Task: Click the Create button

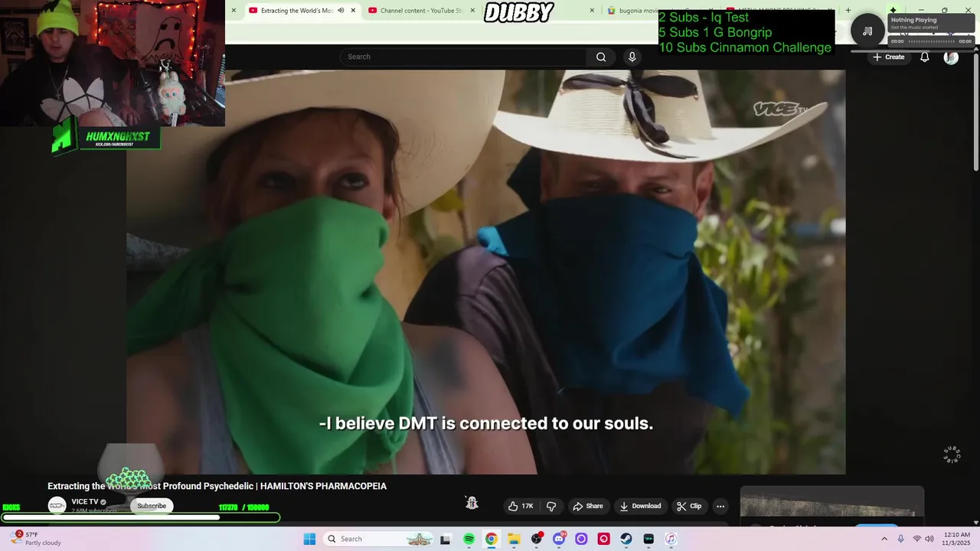Action: coord(888,57)
